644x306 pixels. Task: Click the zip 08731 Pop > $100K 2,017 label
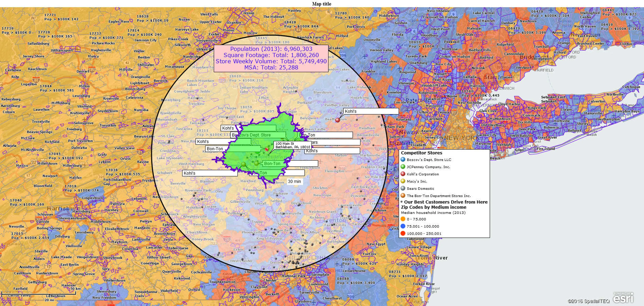coord(408,274)
